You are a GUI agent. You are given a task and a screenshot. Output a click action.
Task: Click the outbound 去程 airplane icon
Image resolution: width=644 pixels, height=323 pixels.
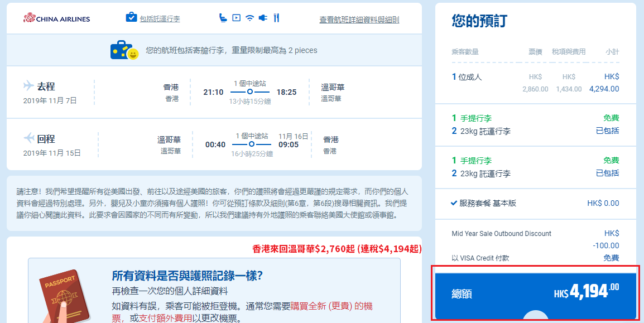(x=28, y=86)
